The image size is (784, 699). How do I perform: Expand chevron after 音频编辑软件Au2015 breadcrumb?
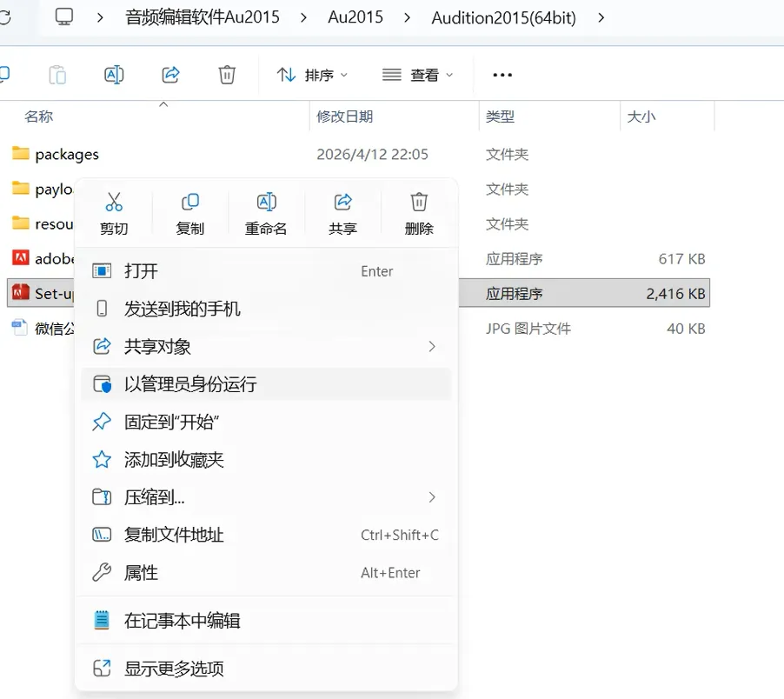(x=303, y=18)
